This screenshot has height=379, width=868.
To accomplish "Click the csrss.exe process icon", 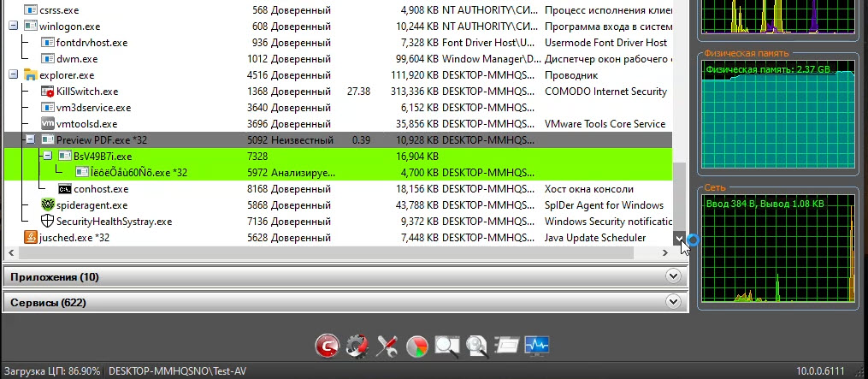I will pyautogui.click(x=31, y=10).
